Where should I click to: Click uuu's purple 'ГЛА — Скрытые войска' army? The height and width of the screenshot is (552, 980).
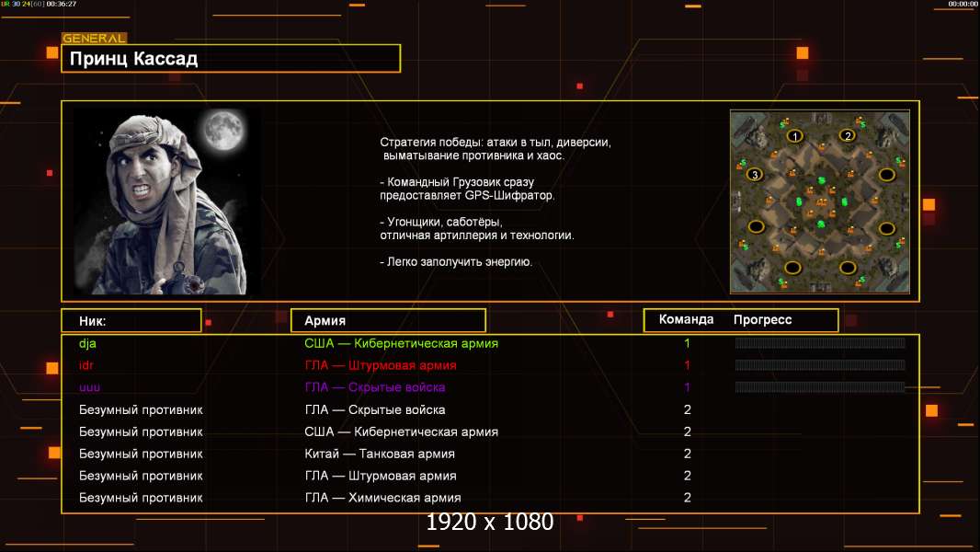click(374, 387)
